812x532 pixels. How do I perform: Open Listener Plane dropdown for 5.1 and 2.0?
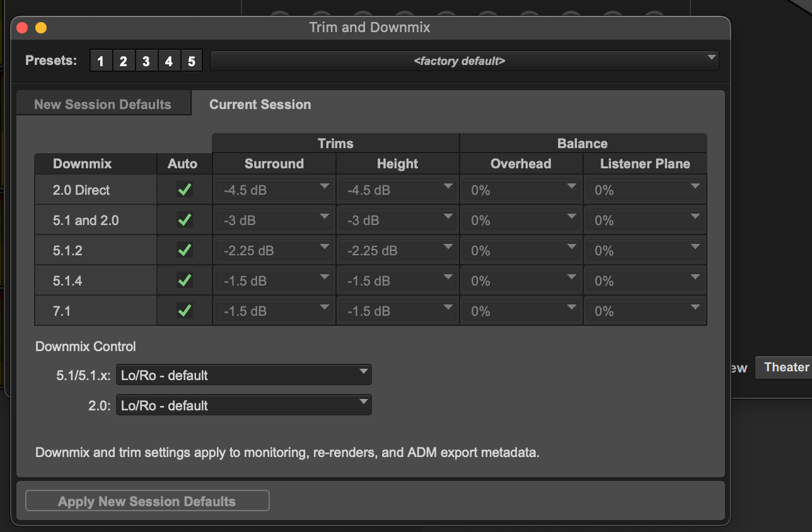click(645, 220)
